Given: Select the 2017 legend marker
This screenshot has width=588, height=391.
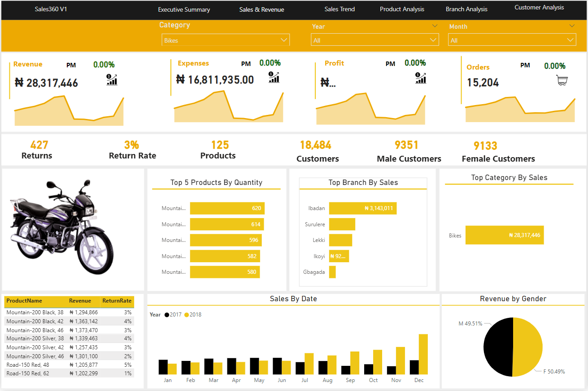Looking at the screenshot, I should click(167, 315).
